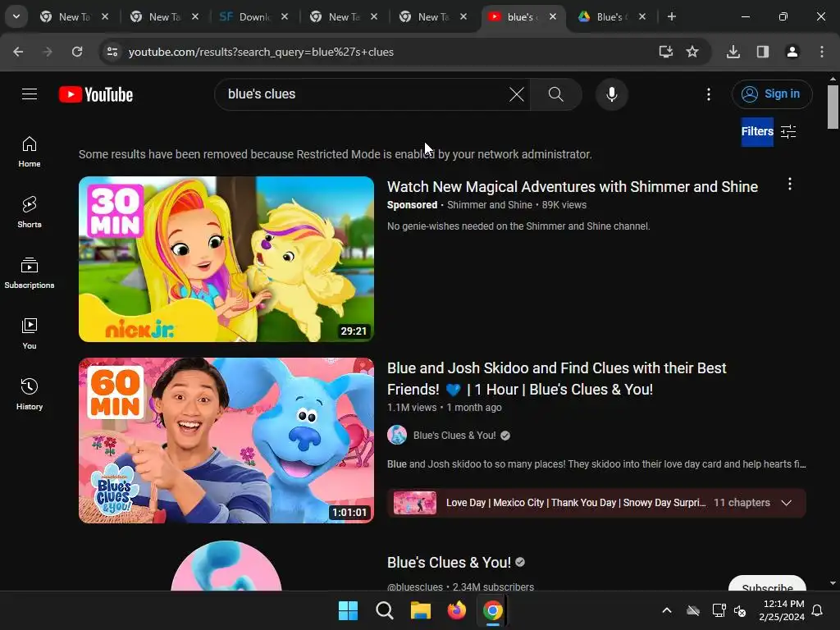Show hidden system tray icons

tap(666, 610)
